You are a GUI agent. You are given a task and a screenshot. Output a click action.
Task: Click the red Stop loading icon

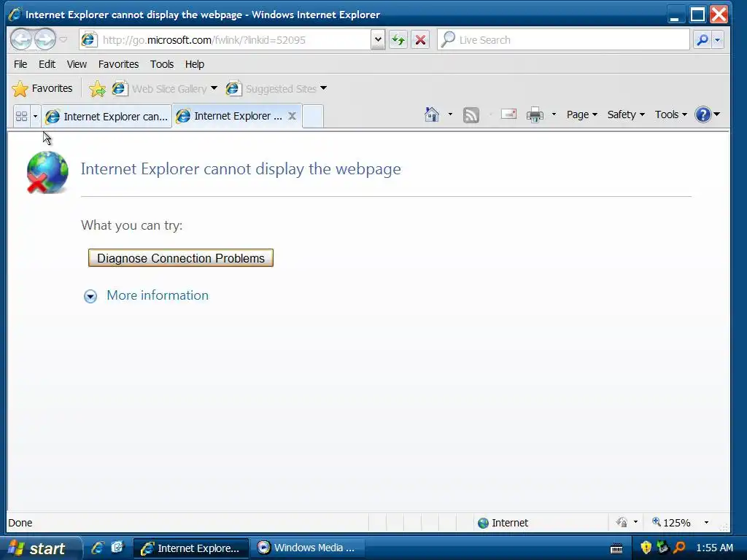point(420,40)
